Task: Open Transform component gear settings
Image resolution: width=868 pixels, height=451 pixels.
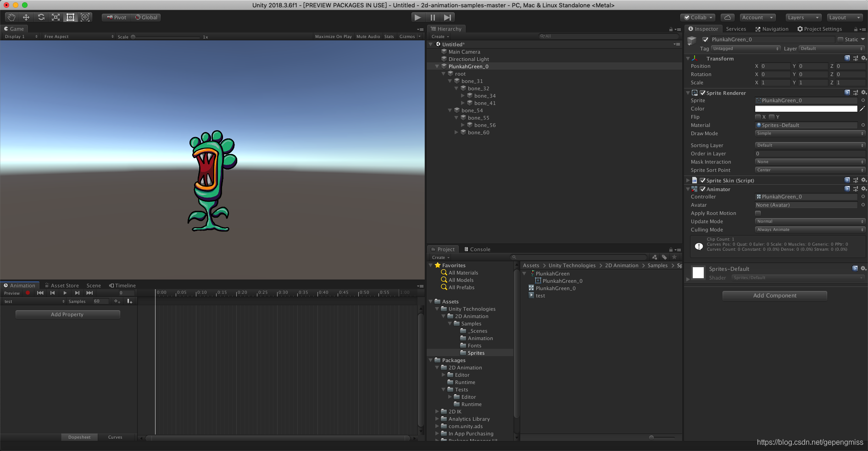Action: (863, 58)
